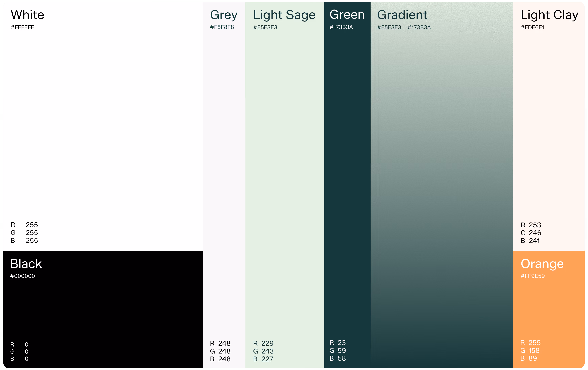The height and width of the screenshot is (370, 588).
Task: Click the R 253 value in Light Clay
Action: pos(531,225)
